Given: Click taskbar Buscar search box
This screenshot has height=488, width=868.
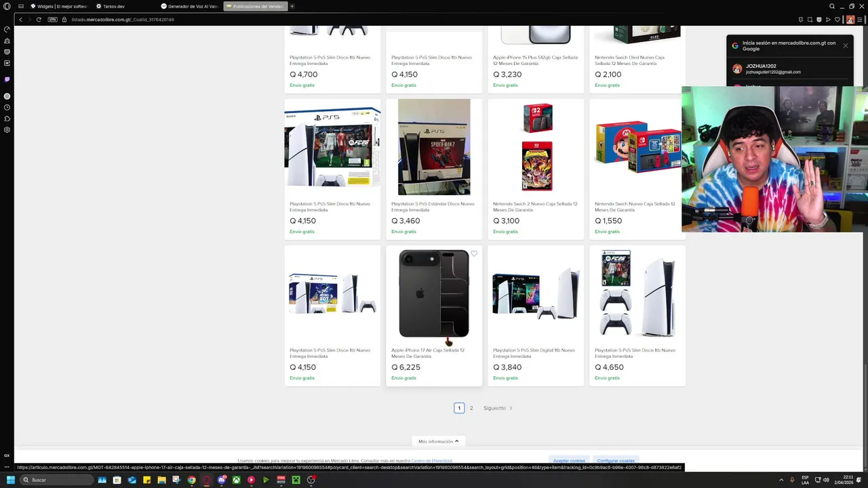Looking at the screenshot, I should [x=56, y=480].
